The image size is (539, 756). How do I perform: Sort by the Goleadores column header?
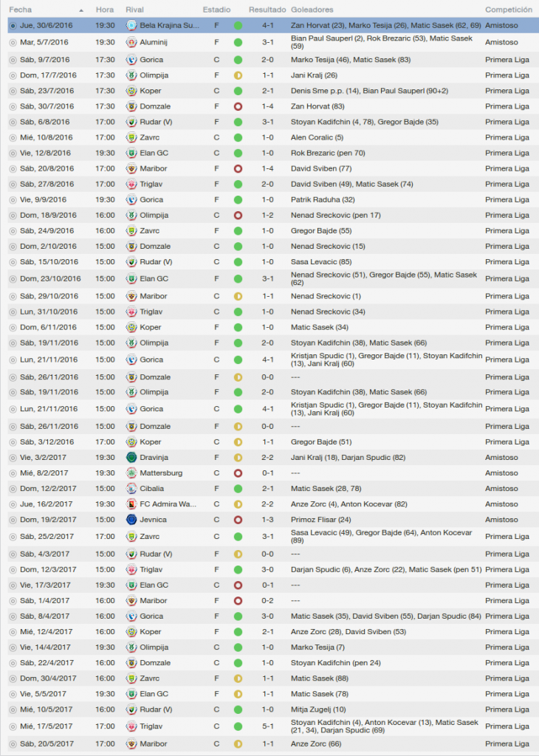pos(312,10)
